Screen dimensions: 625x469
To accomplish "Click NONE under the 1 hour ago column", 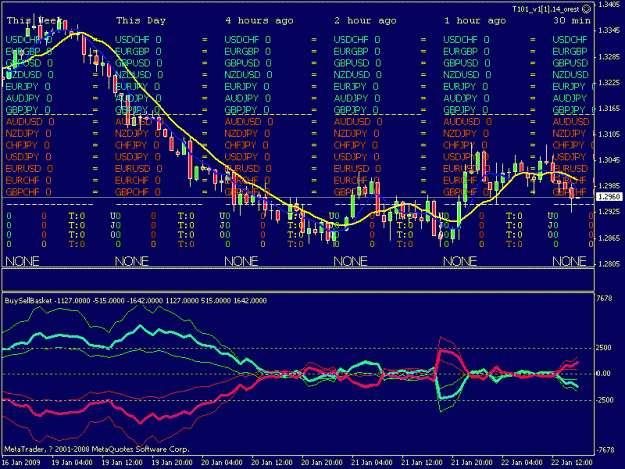I will (460, 261).
